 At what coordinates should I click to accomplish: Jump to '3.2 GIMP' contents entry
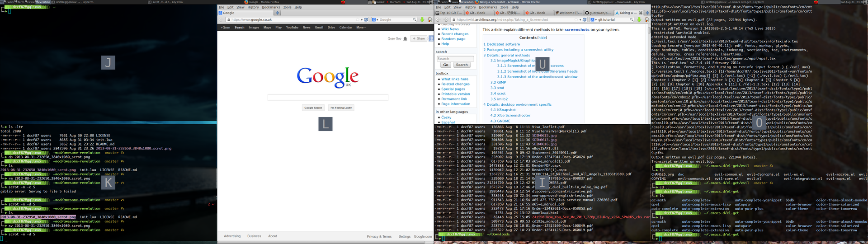click(x=498, y=82)
